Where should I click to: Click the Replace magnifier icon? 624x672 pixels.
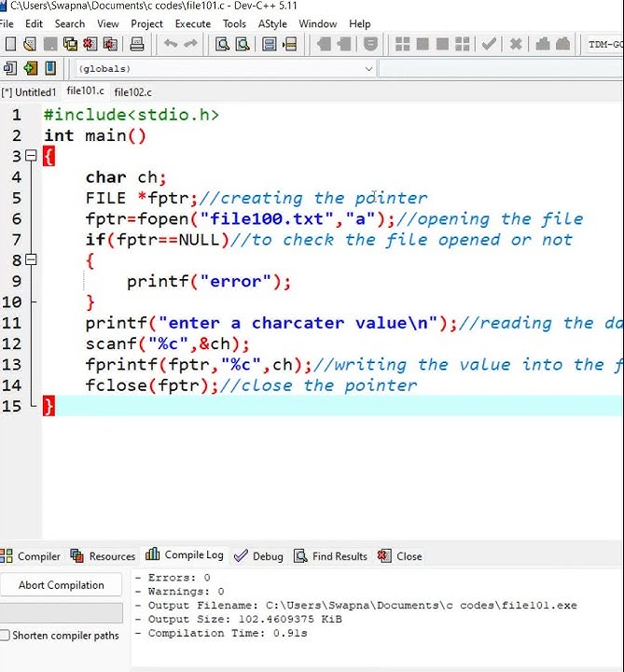click(x=243, y=44)
